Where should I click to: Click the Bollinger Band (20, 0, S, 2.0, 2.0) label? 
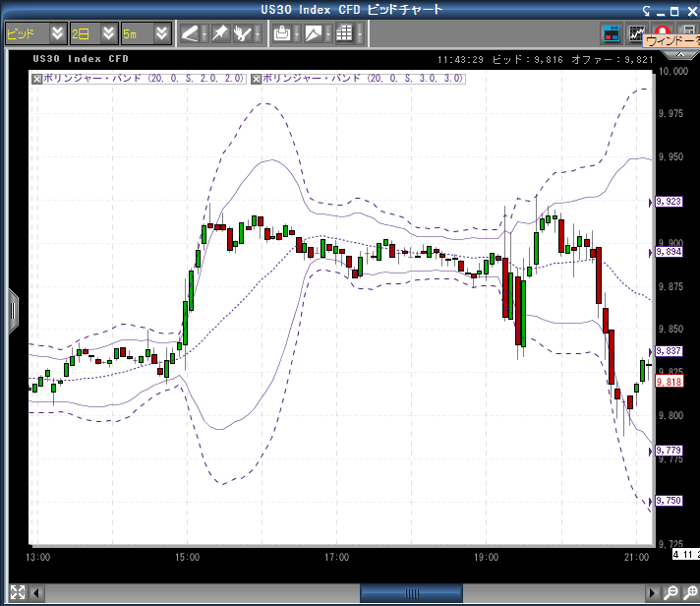click(144, 78)
